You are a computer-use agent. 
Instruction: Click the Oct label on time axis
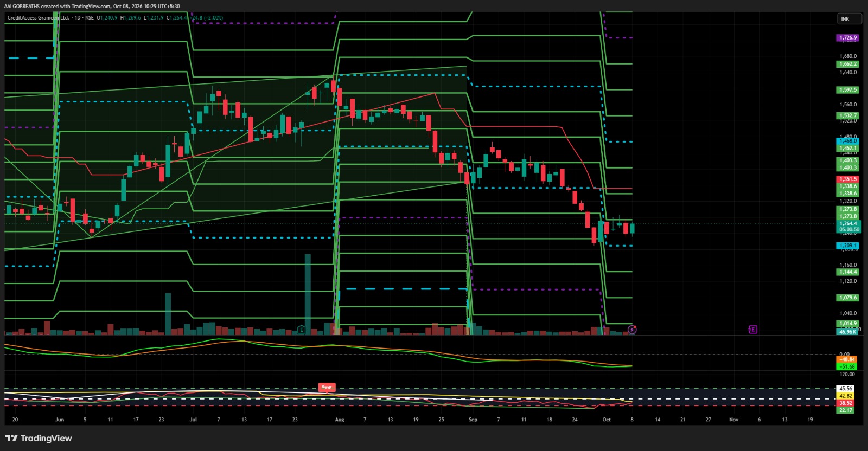(607, 420)
